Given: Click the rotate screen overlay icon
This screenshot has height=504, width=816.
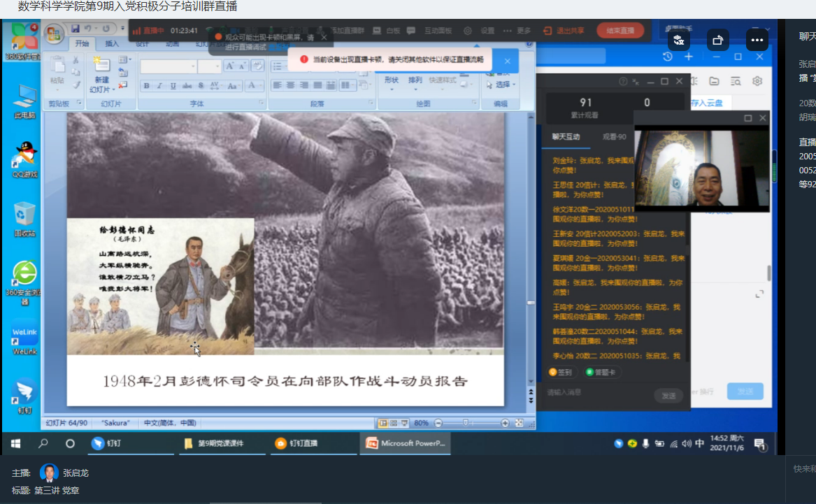Looking at the screenshot, I should [717, 40].
